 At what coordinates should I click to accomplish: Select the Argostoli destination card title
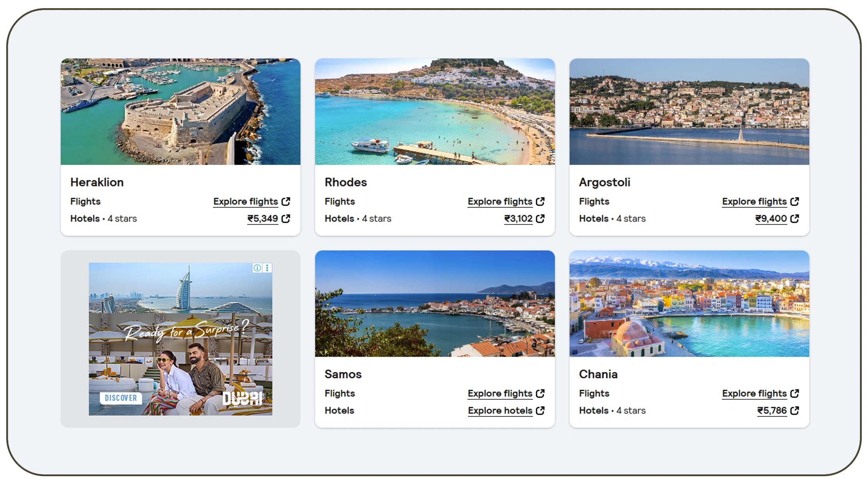(604, 182)
